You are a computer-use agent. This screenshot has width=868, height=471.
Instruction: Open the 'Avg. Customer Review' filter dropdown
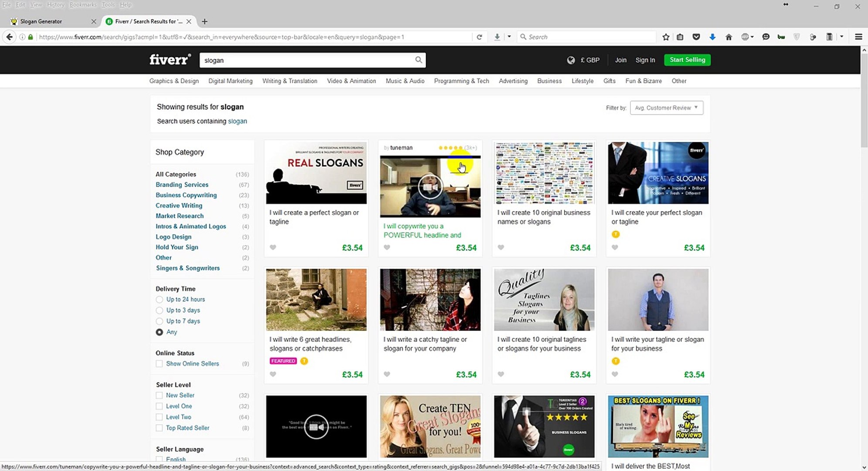click(x=666, y=108)
